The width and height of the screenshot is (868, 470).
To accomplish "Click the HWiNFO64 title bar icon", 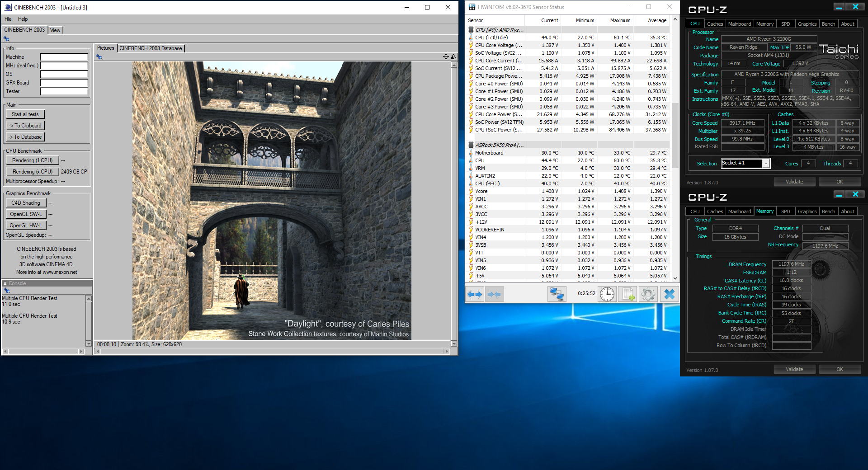I will coord(472,7).
